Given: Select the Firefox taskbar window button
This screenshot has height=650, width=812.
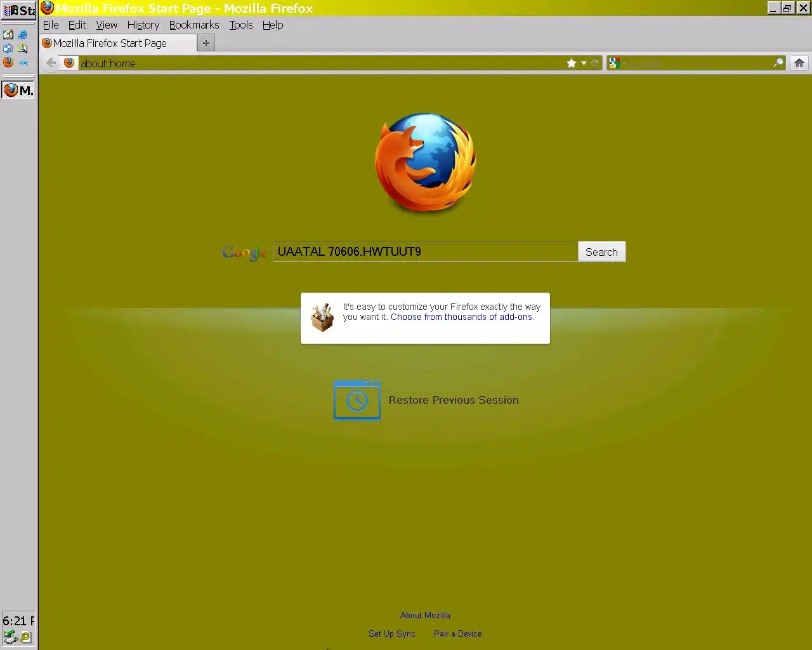Looking at the screenshot, I should point(18,90).
